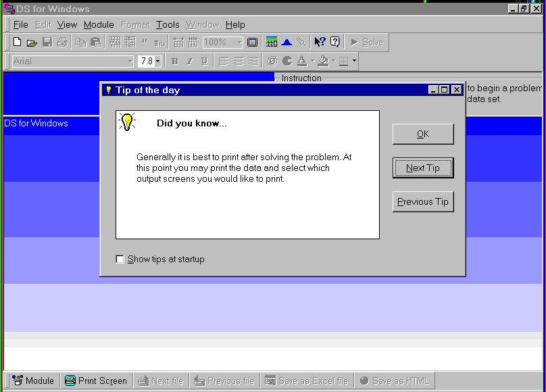Open the font size 7.8 dropdown
Image resolution: width=546 pixels, height=392 pixels.
click(x=158, y=62)
